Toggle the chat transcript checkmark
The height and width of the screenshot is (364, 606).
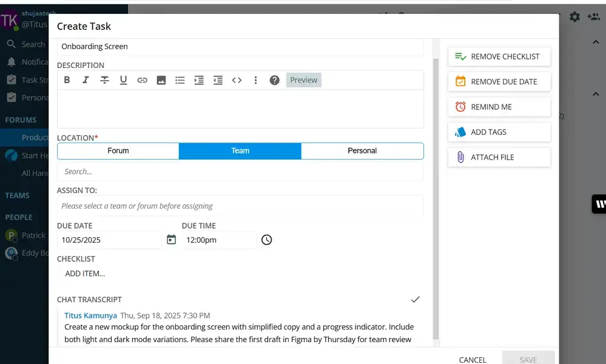[x=415, y=299]
